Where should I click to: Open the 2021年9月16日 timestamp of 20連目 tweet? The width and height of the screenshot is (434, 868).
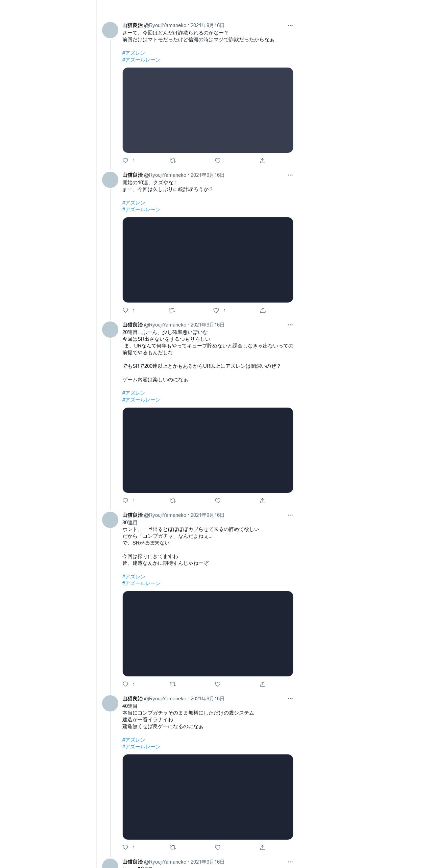pos(208,325)
